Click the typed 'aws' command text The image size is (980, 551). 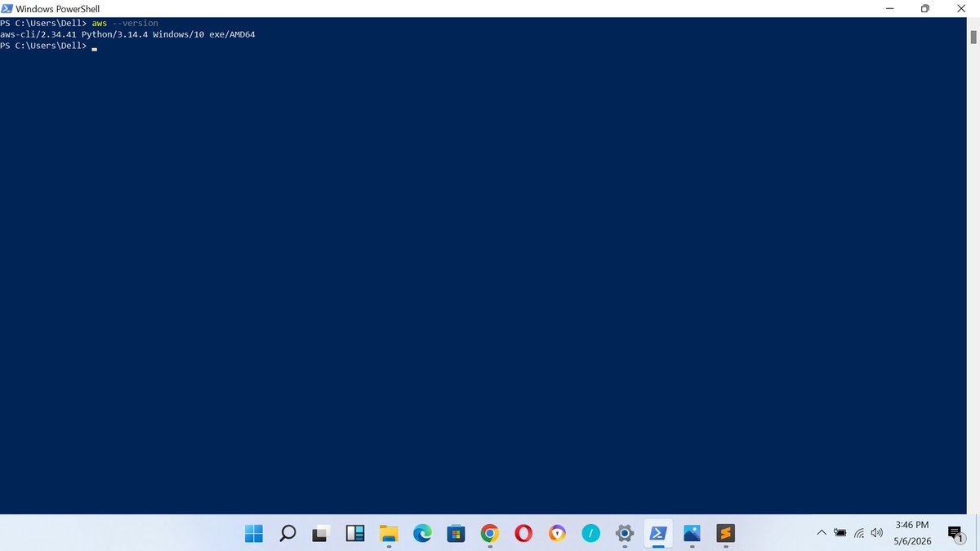pyautogui.click(x=100, y=24)
